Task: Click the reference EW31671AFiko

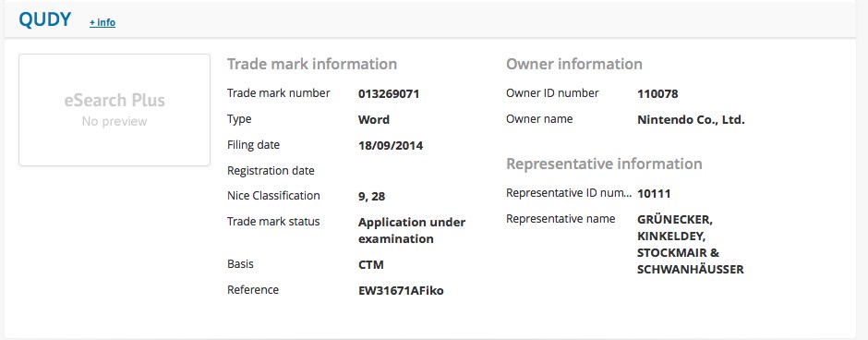Action: click(x=401, y=290)
